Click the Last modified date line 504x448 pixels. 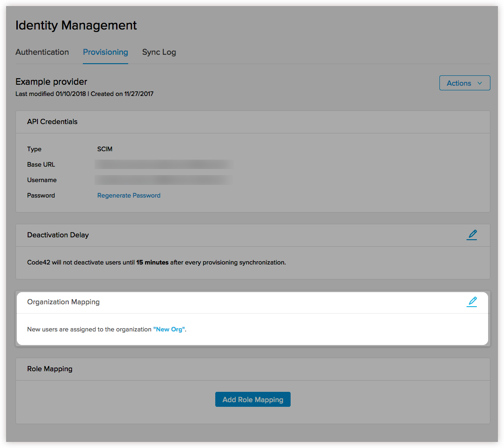tap(84, 94)
